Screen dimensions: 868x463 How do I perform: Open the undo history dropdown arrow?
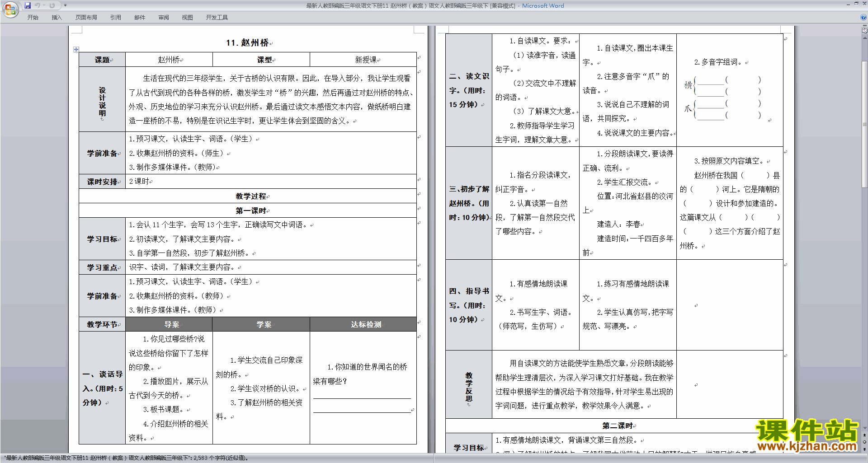click(x=44, y=5)
